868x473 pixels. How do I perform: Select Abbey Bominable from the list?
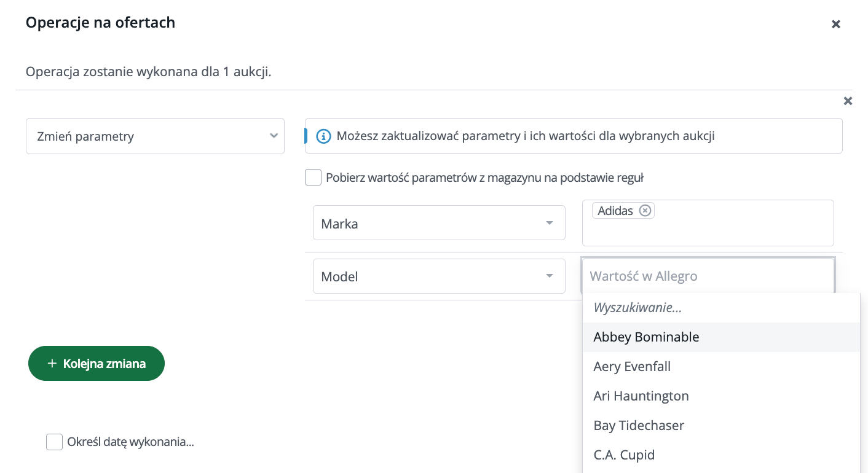[646, 337]
